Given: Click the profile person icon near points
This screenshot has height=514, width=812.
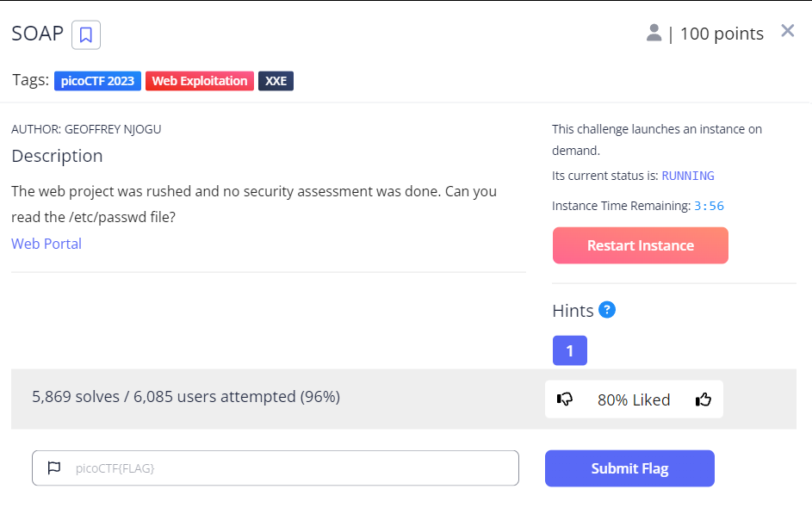Looking at the screenshot, I should coord(654,32).
